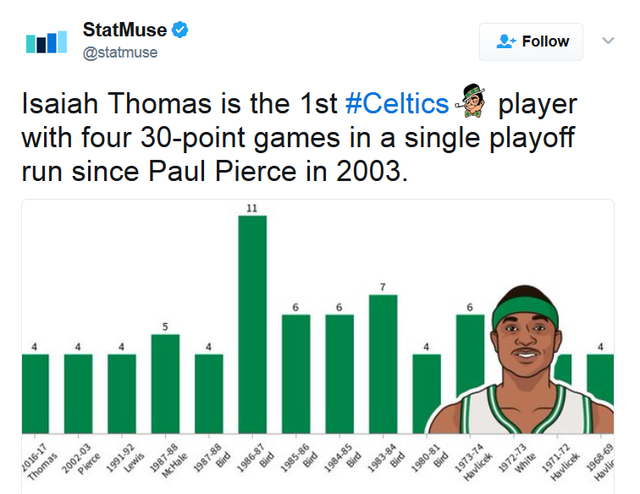Click the Isaiah Thomas cartoon illustration

coord(520,360)
